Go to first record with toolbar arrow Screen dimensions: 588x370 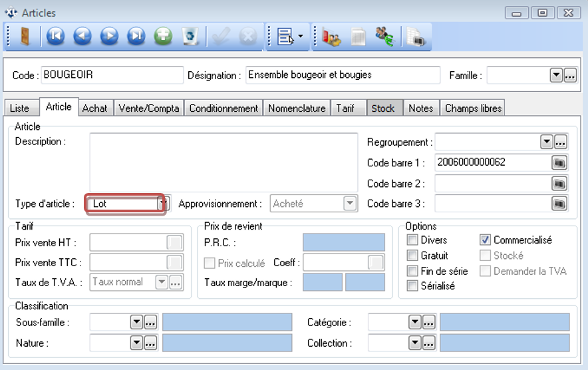click(x=55, y=37)
